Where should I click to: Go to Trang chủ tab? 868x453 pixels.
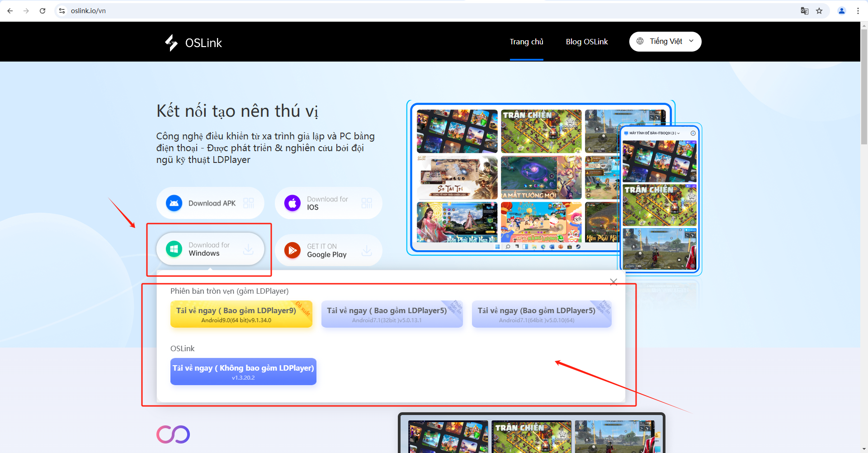[526, 42]
